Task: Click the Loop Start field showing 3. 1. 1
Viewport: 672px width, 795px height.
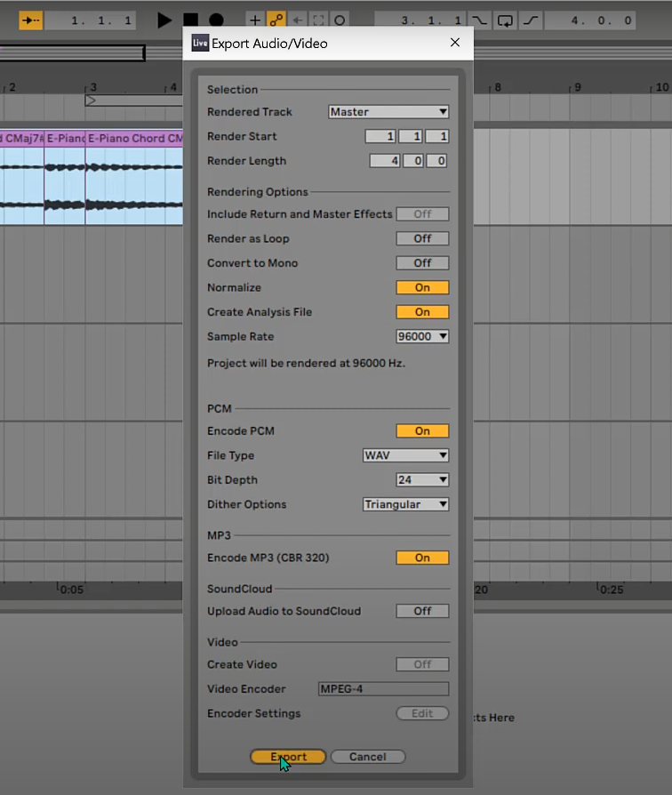Action: [420, 20]
